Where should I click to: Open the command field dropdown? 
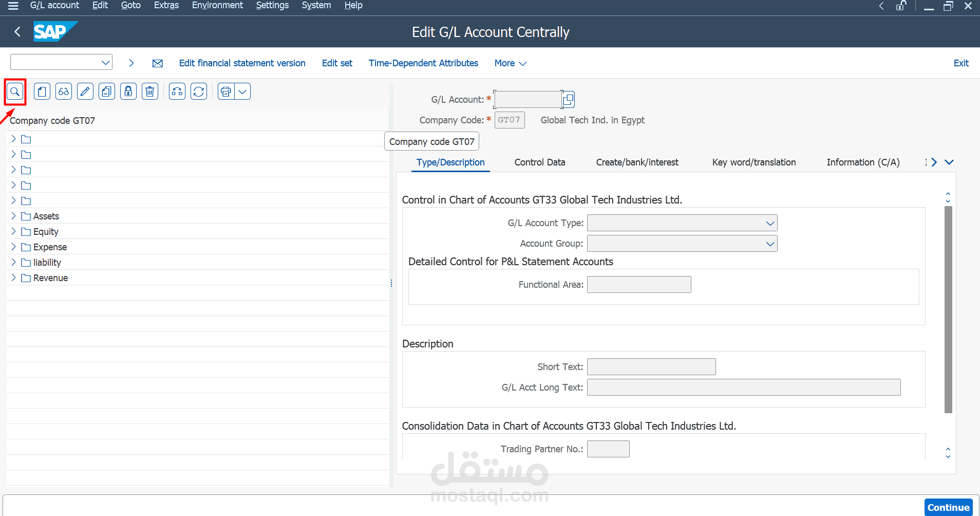pyautogui.click(x=106, y=63)
